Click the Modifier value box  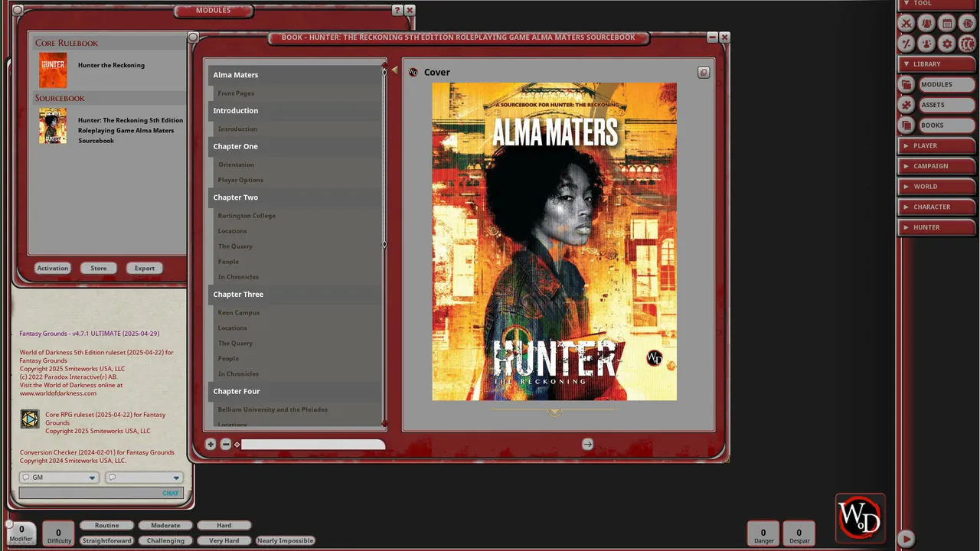tap(21, 533)
